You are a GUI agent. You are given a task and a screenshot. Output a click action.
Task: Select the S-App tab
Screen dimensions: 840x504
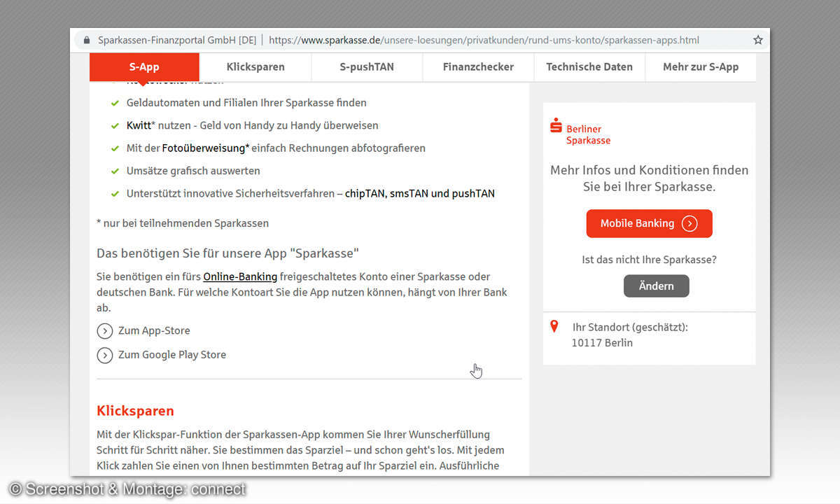click(144, 67)
